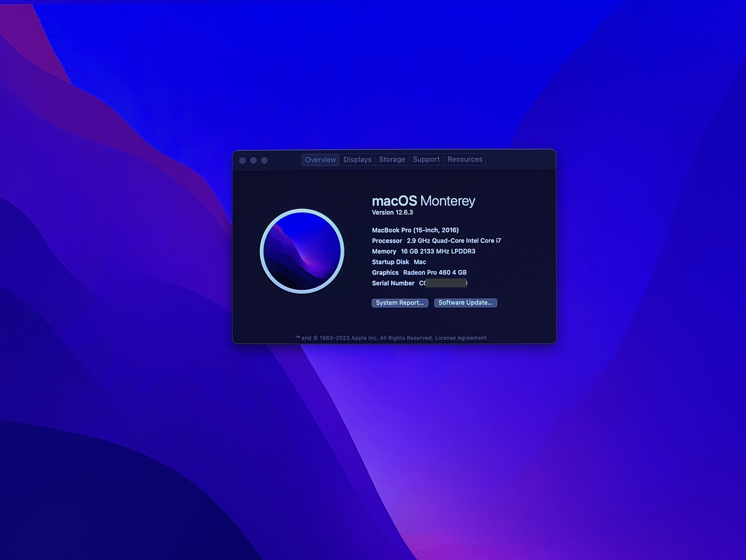
Task: Click the Software Update... button
Action: point(465,303)
